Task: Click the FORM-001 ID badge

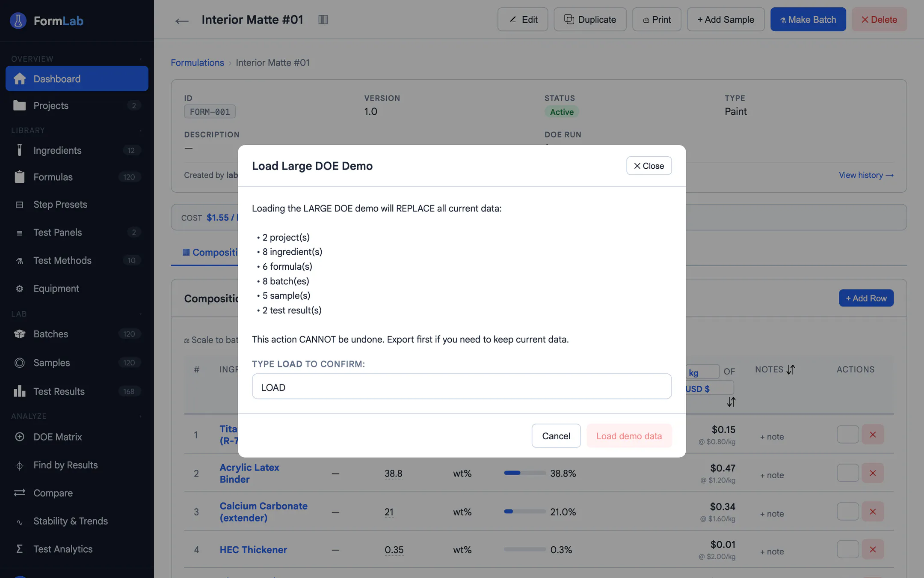Action: click(210, 112)
